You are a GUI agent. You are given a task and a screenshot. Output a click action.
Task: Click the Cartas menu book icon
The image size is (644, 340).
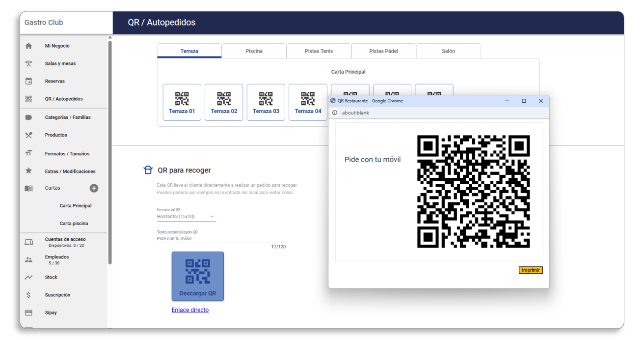(x=28, y=188)
